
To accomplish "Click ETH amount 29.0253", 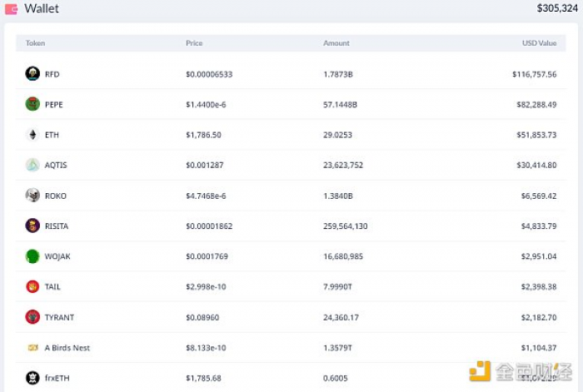I will click(337, 135).
